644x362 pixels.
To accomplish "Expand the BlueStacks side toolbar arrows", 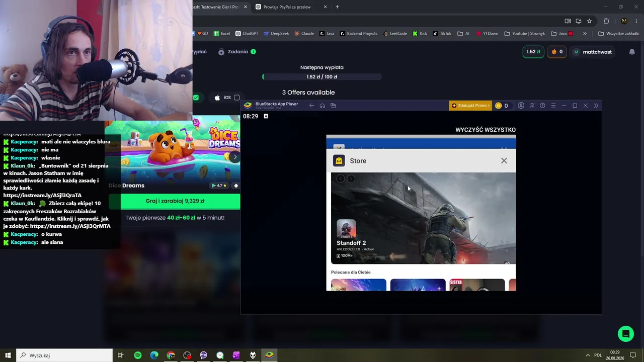I will coord(596,106).
